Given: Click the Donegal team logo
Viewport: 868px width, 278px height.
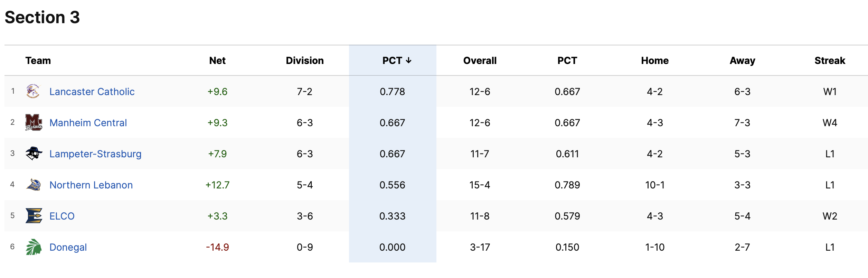Looking at the screenshot, I should coord(34,247).
